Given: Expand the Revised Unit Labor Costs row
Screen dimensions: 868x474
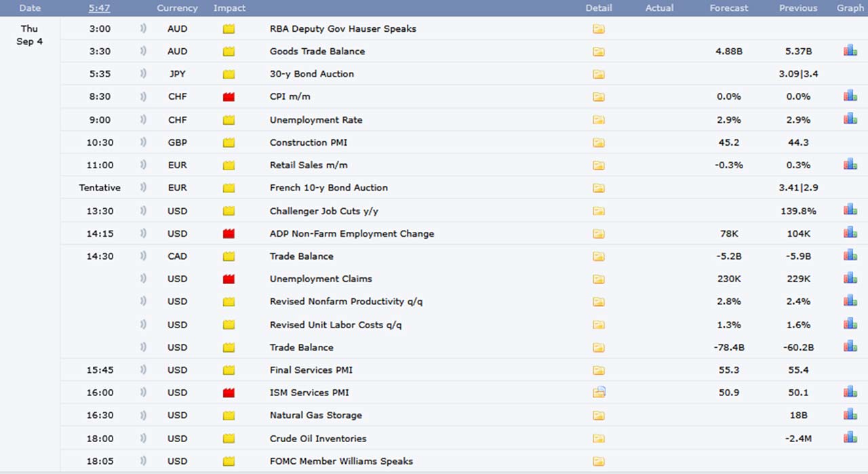Looking at the screenshot, I should [x=335, y=324].
